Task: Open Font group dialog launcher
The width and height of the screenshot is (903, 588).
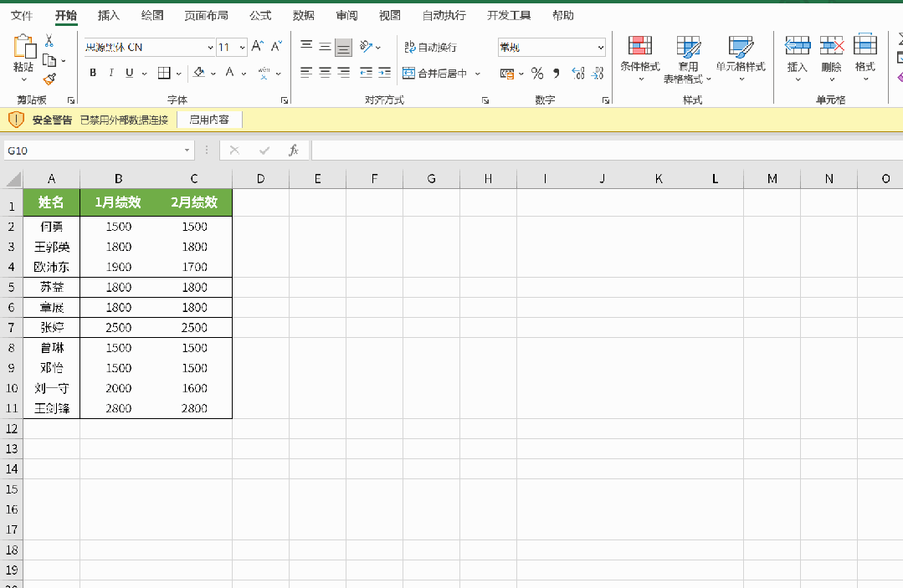Action: pyautogui.click(x=285, y=100)
